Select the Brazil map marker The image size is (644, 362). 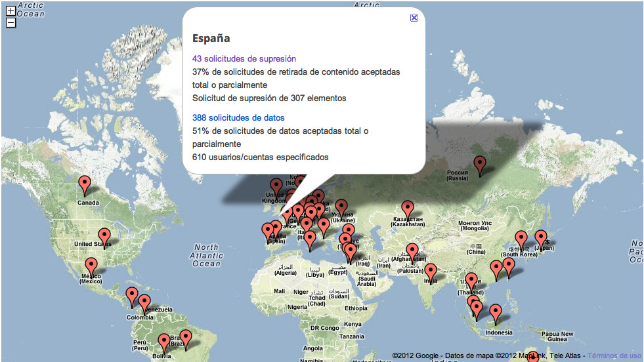[186, 340]
